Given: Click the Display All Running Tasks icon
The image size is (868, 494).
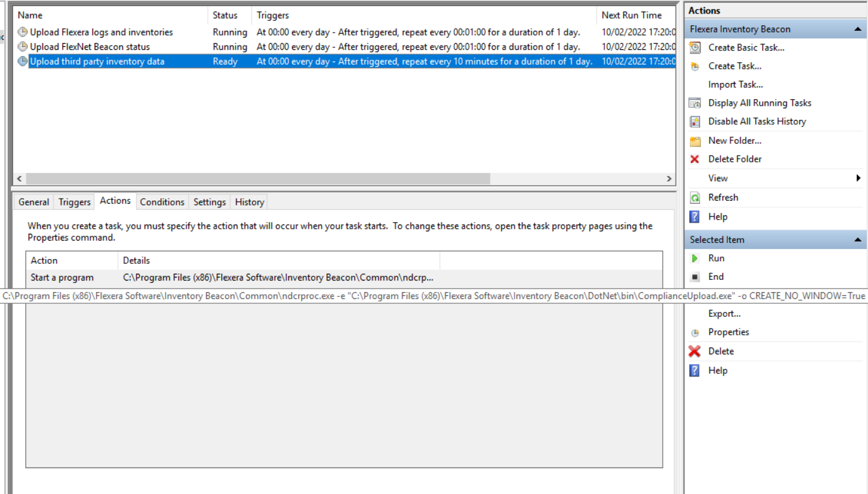Looking at the screenshot, I should (695, 103).
